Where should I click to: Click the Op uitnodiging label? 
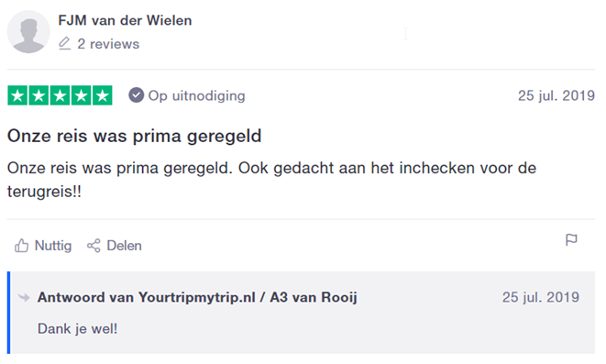pyautogui.click(x=197, y=96)
